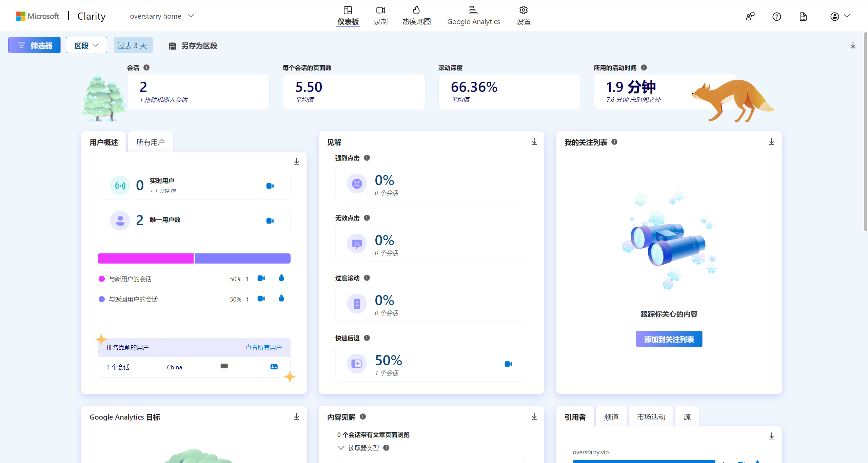The width and height of the screenshot is (868, 463).
Task: Switch to the 频道 tab
Action: 611,417
